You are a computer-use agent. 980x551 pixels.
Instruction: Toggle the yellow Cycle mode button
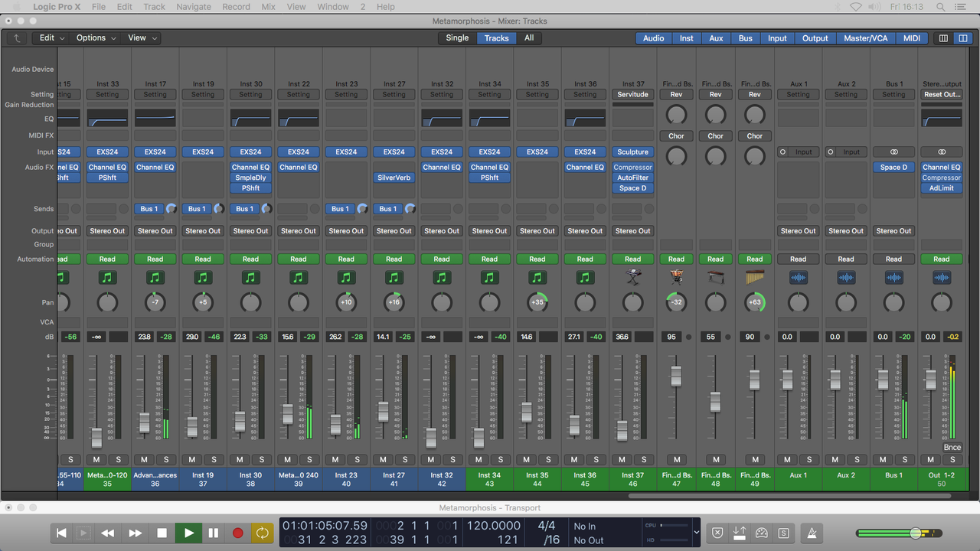(263, 533)
